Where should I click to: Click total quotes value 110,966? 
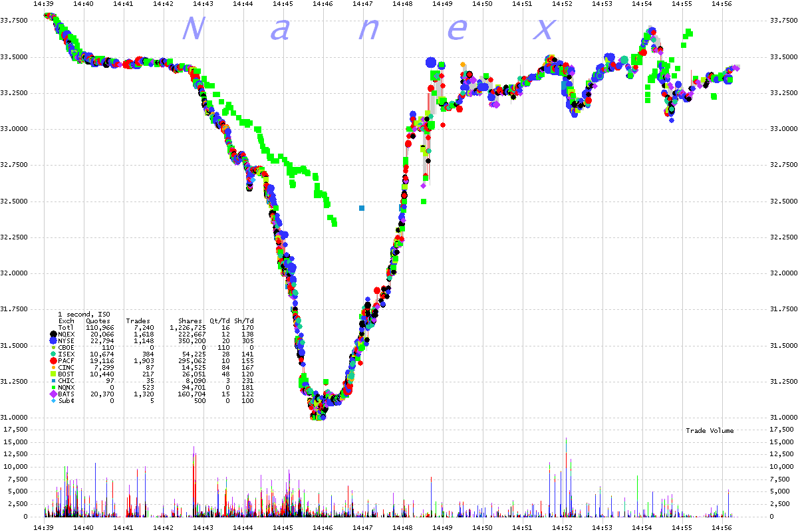click(x=100, y=328)
